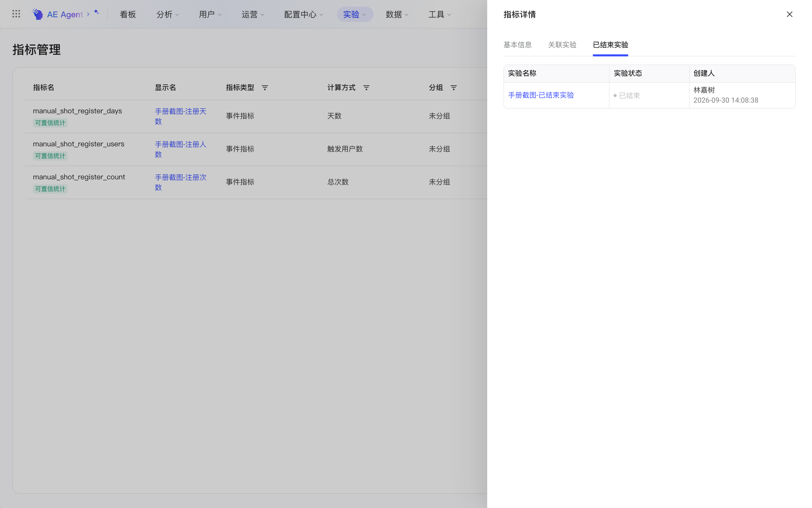Click the 总次数 calculation cell

pos(338,182)
